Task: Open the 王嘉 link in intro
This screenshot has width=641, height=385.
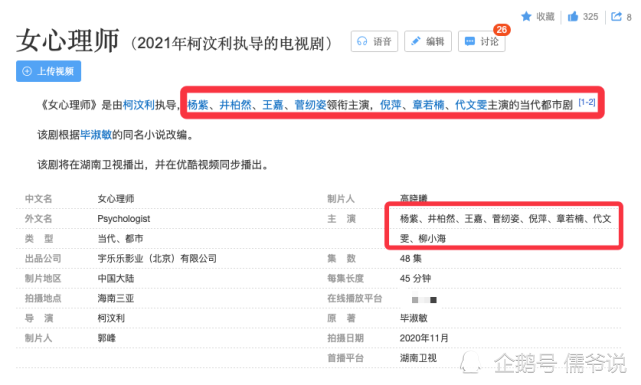Action: [273, 105]
